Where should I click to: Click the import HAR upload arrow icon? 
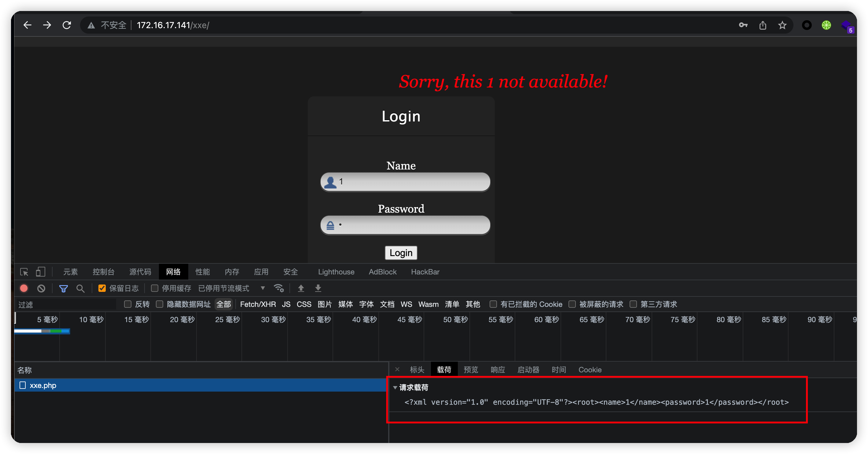[x=301, y=288]
